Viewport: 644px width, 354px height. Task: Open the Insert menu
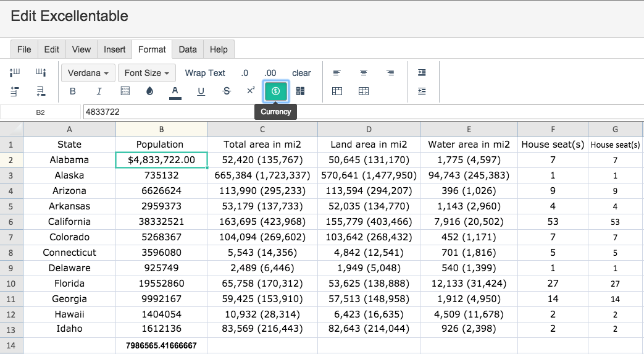115,49
